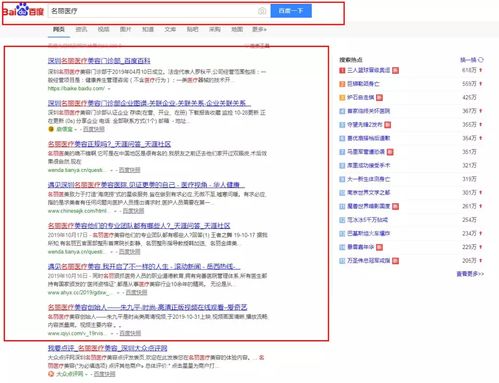Screen dimensions: 499x383
Task: Click the rank 4 badge on the 367万 row
Action: coord(342,111)
